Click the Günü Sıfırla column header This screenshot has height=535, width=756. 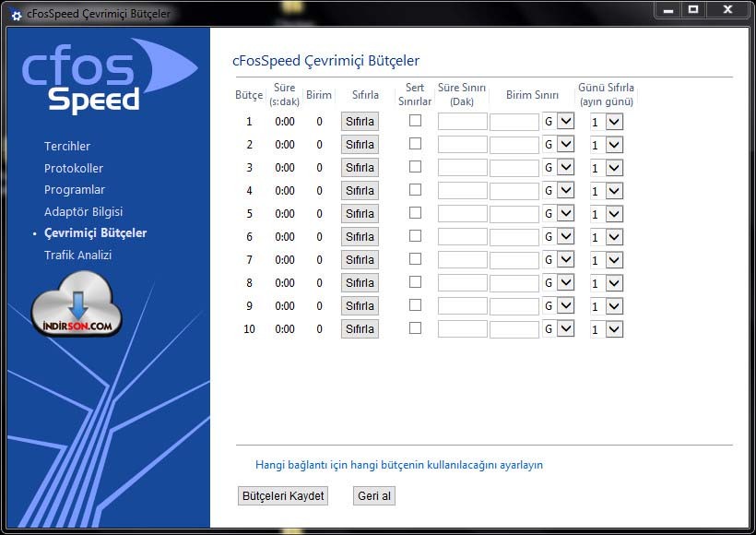pyautogui.click(x=606, y=95)
